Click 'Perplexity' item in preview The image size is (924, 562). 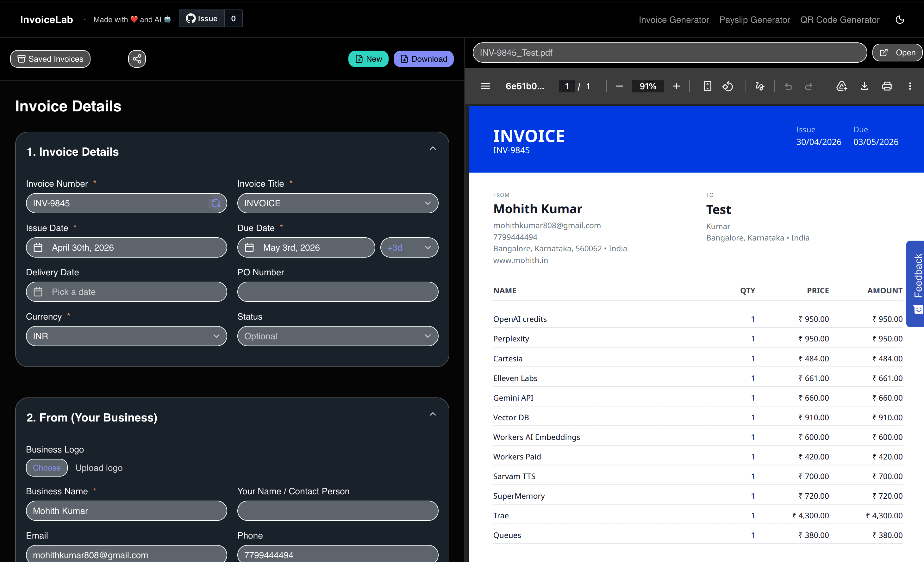point(511,339)
